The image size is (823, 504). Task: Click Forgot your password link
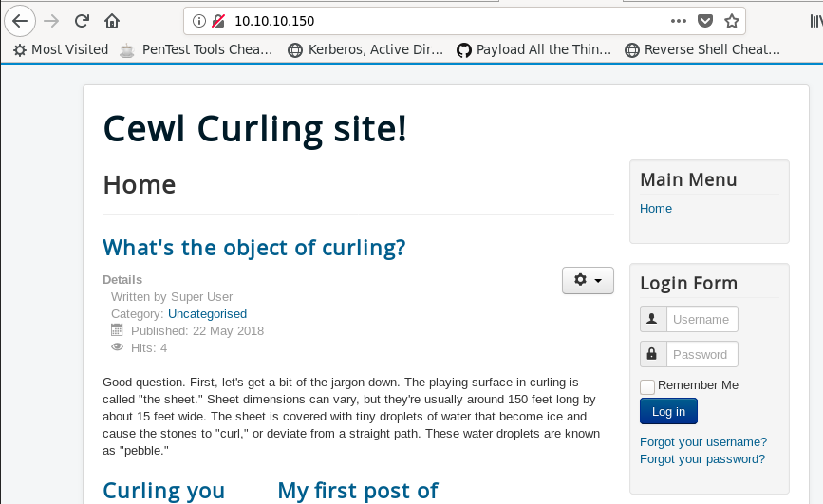click(701, 459)
